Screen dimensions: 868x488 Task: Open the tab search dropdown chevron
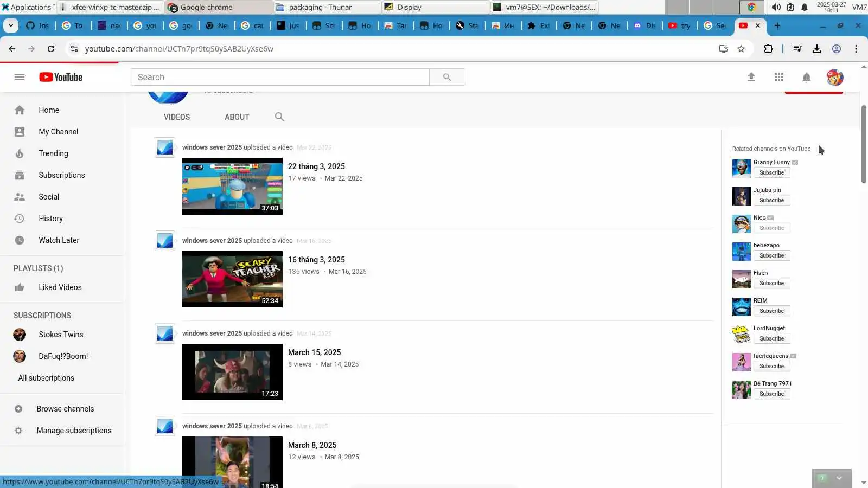tap(11, 25)
